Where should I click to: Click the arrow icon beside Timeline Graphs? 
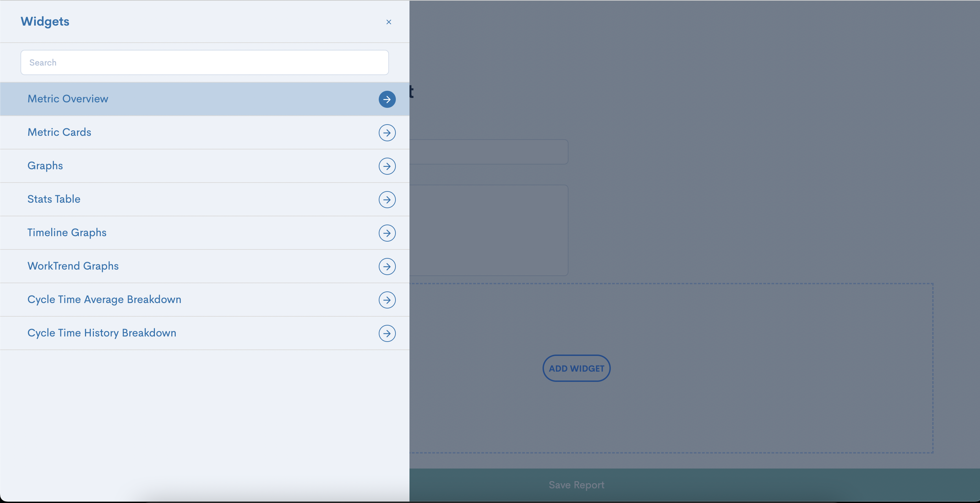click(387, 233)
